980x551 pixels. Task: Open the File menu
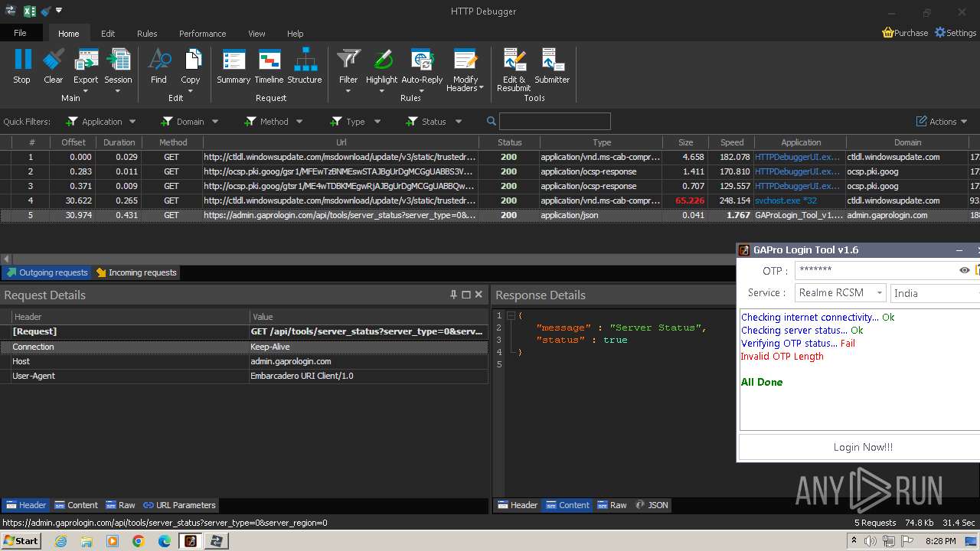(x=21, y=33)
